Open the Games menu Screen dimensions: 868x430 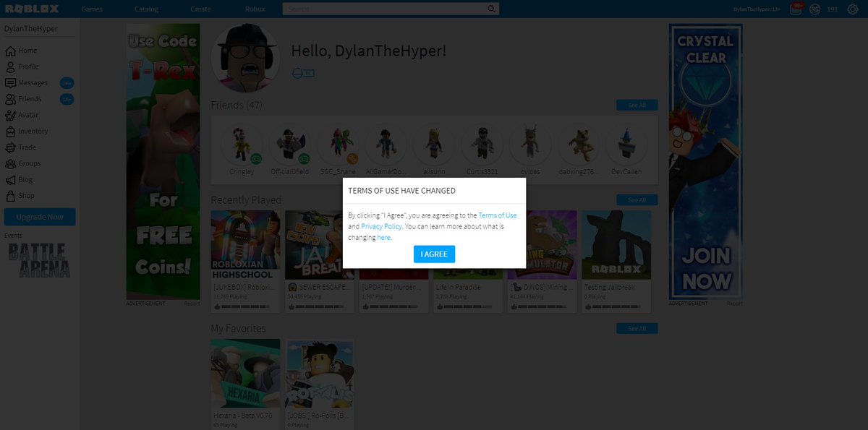[92, 9]
